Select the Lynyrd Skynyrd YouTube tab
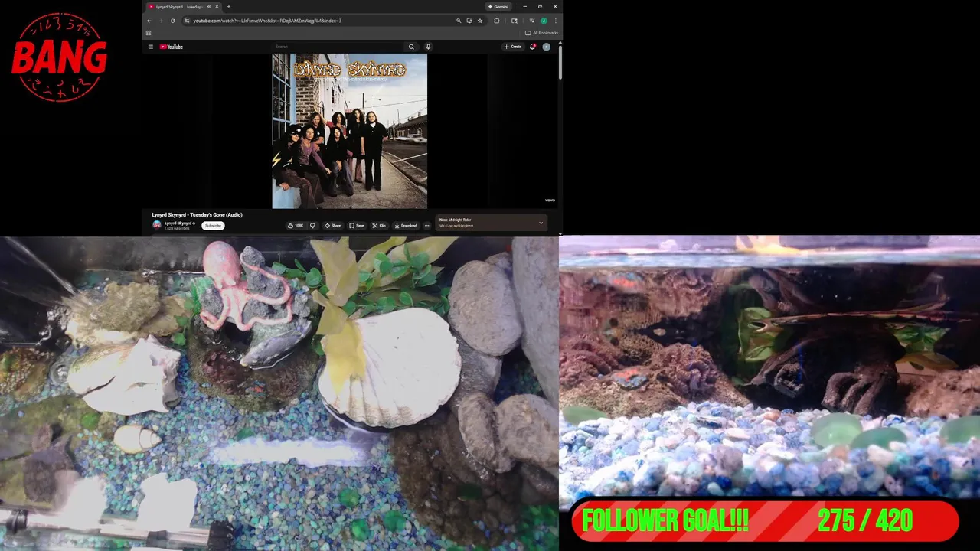 pos(183,6)
